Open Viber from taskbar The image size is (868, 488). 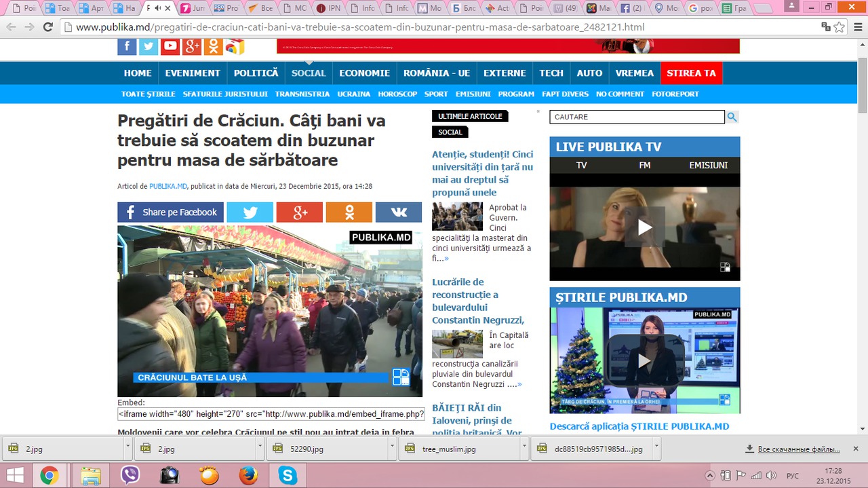130,475
